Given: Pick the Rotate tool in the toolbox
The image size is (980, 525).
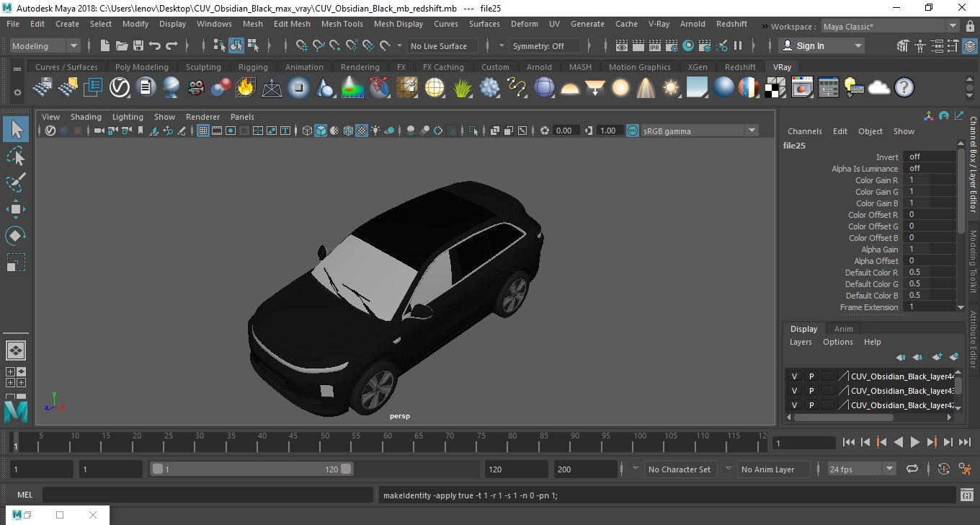Looking at the screenshot, I should pos(16,236).
